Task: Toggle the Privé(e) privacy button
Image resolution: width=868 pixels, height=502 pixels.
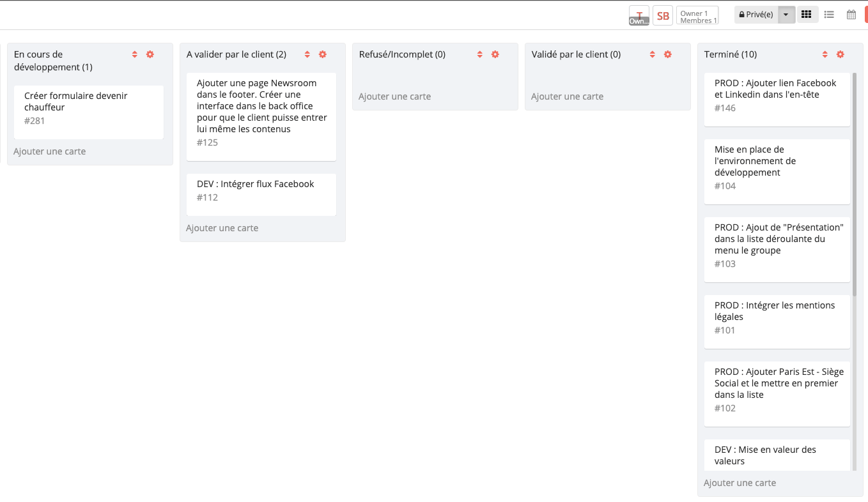Action: (756, 15)
